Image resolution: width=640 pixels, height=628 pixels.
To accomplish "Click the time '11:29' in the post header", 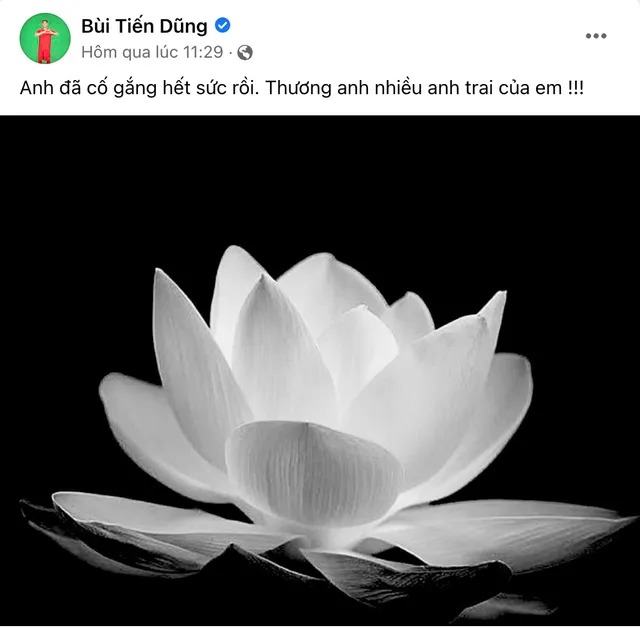I will pyautogui.click(x=203, y=52).
